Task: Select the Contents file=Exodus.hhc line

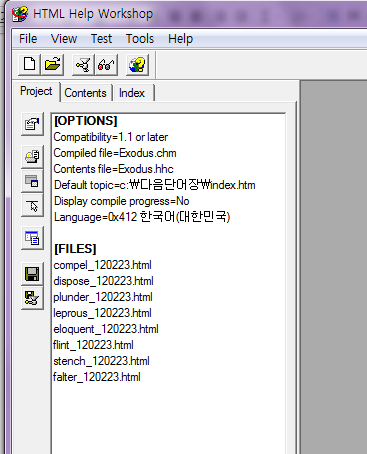Action: (x=114, y=169)
